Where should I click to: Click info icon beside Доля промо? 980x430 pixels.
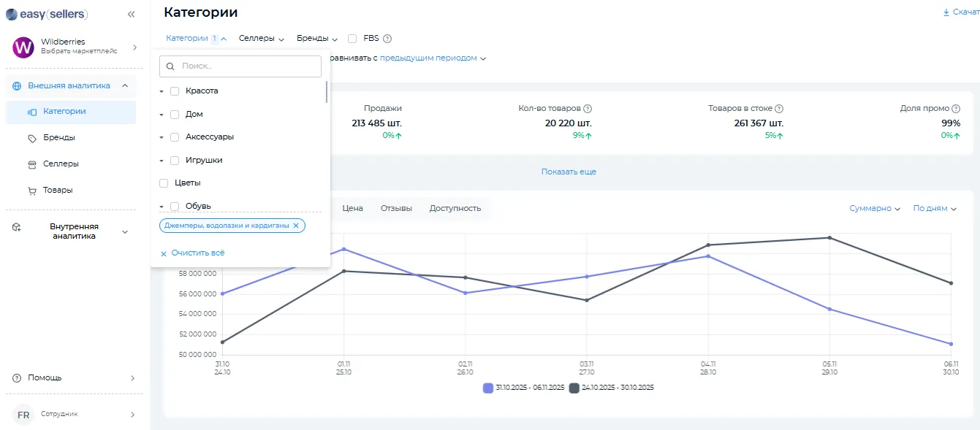pos(956,108)
